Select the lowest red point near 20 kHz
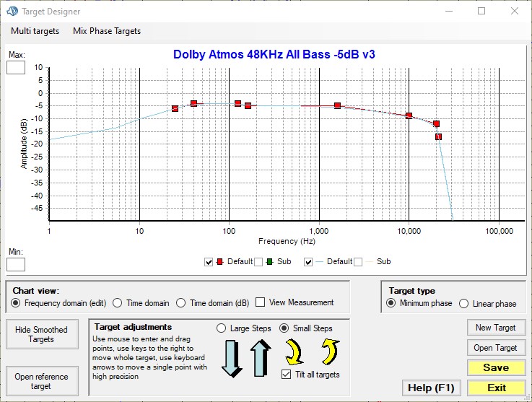 click(438, 136)
